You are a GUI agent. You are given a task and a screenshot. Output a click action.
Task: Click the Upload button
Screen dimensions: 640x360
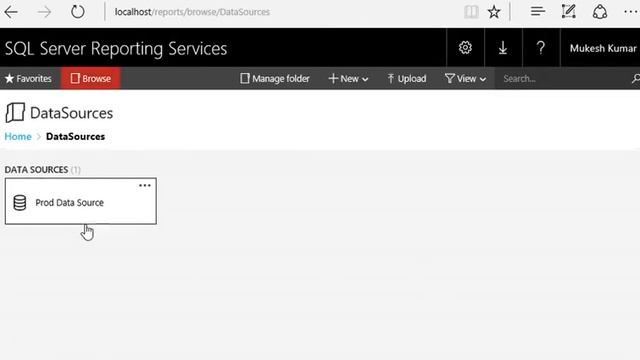[407, 78]
